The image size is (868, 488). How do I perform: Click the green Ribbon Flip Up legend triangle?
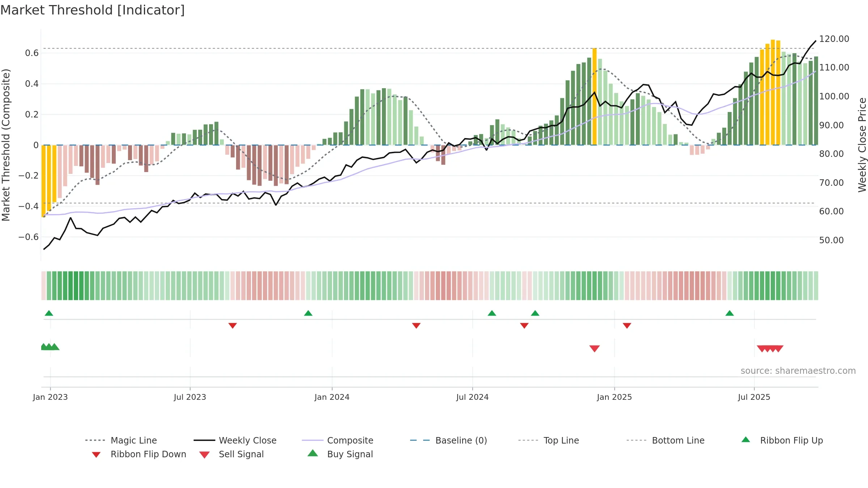click(746, 440)
